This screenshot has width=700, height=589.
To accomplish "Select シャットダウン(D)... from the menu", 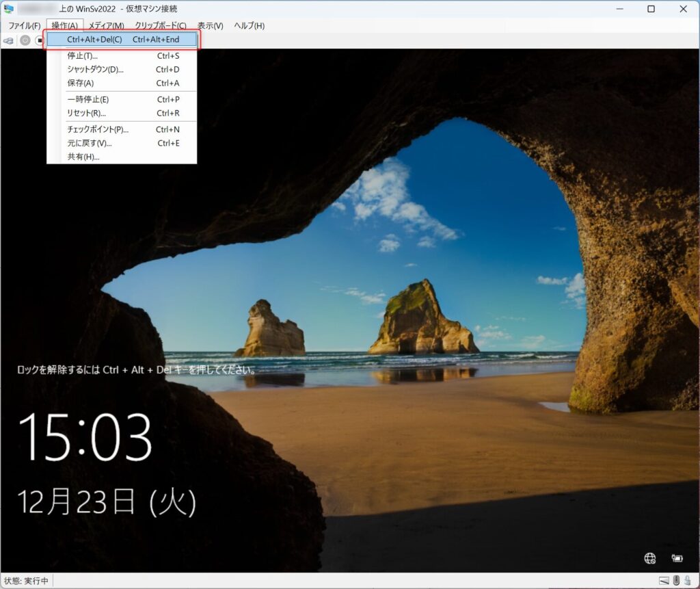I will (x=95, y=70).
